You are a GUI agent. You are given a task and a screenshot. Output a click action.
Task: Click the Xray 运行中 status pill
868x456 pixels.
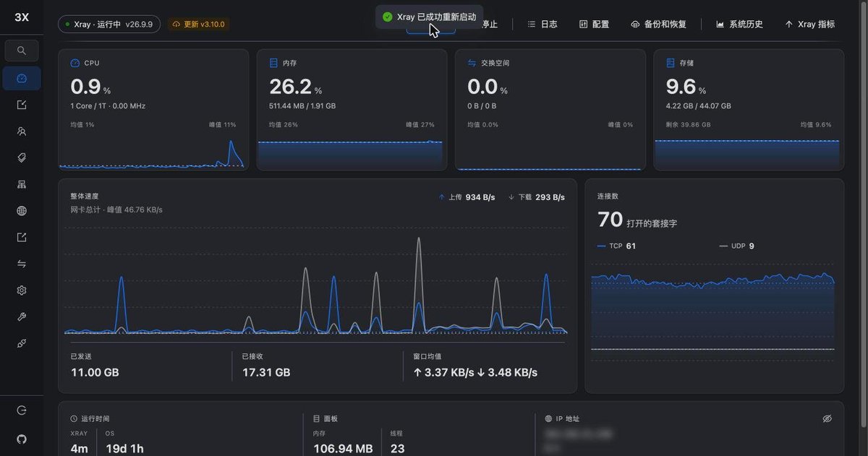[x=109, y=25]
